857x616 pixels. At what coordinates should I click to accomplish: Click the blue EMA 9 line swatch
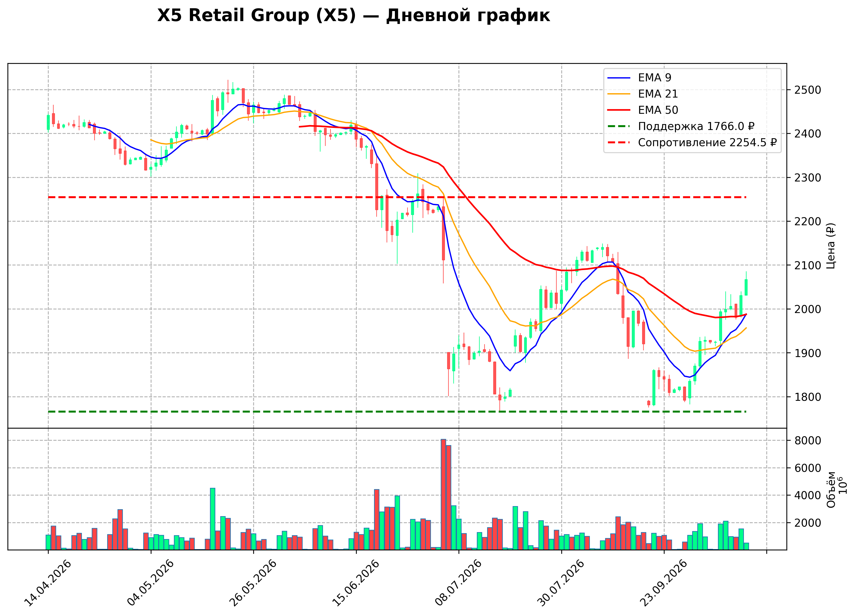pos(619,78)
